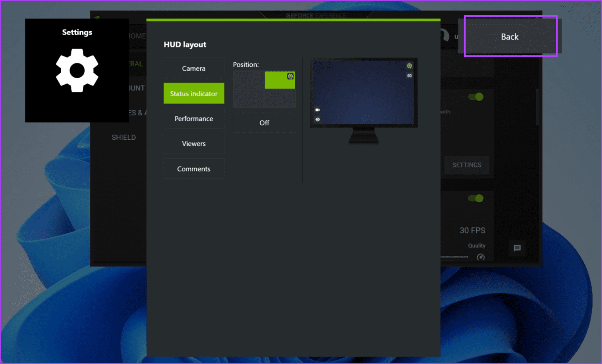Click the viewers eye icon on the preview

tap(317, 119)
